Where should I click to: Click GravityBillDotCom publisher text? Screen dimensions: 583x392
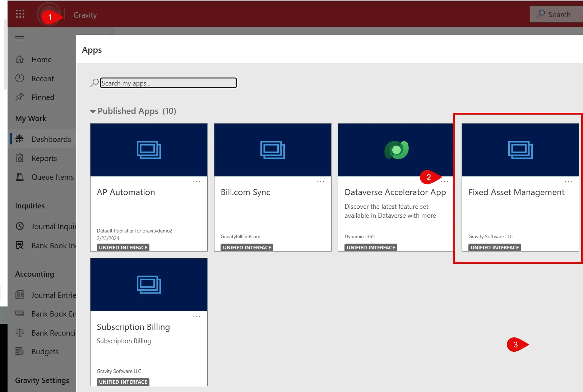pos(241,236)
